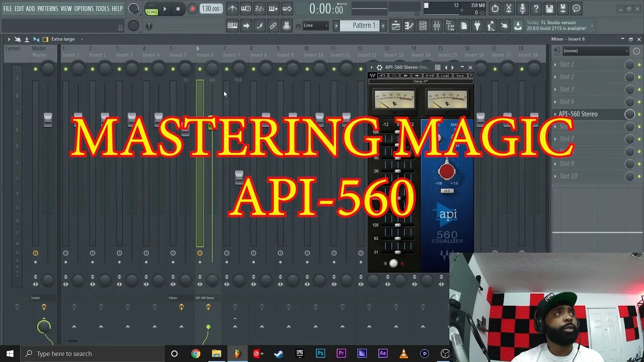644x362 pixels.
Task: Open the help question mark icon
Action: click(536, 9)
